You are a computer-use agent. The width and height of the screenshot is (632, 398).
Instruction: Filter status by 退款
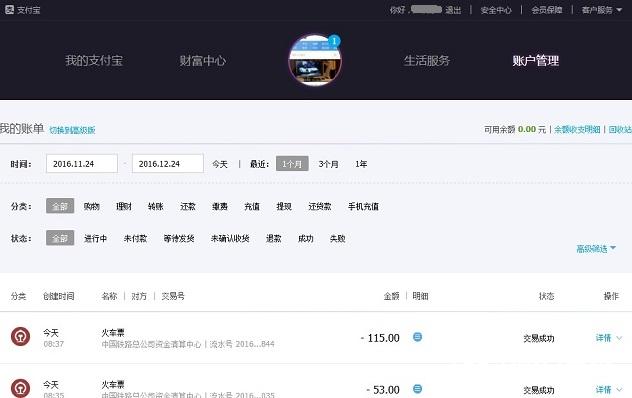pos(274,239)
